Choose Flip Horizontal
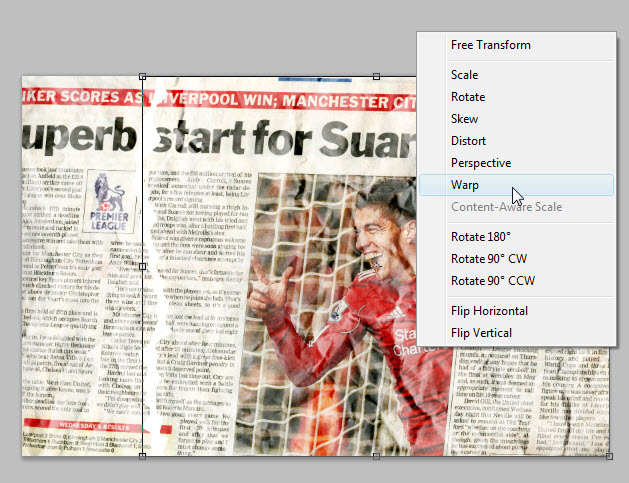629x483 pixels. [x=516, y=311]
